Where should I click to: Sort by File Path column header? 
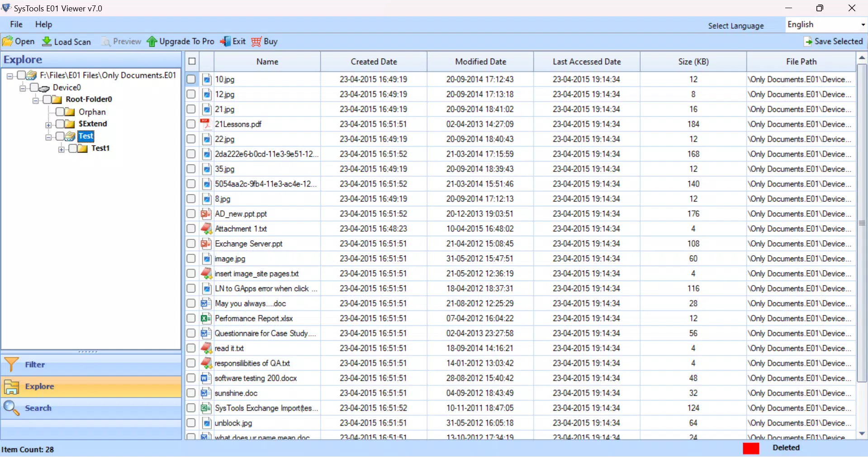point(801,62)
